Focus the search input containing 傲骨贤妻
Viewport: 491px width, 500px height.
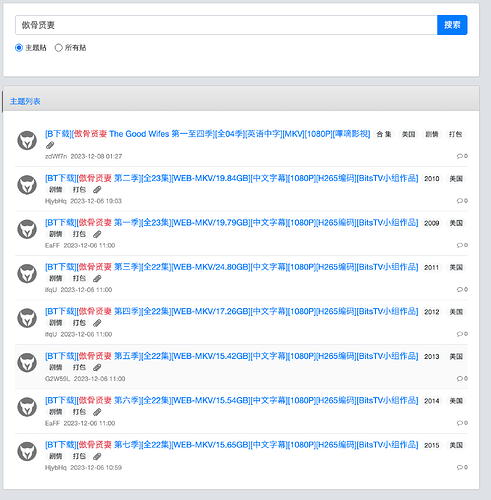pyautogui.click(x=226, y=25)
